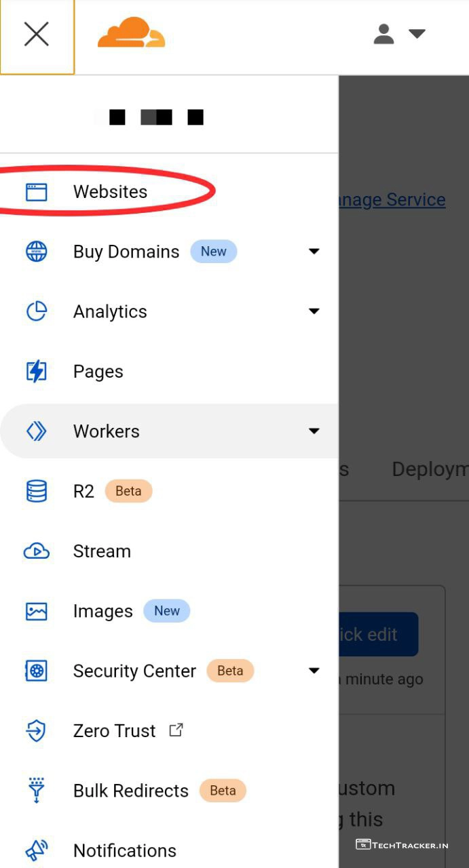469x868 pixels.
Task: Open the user account profile icon
Action: [x=384, y=34]
